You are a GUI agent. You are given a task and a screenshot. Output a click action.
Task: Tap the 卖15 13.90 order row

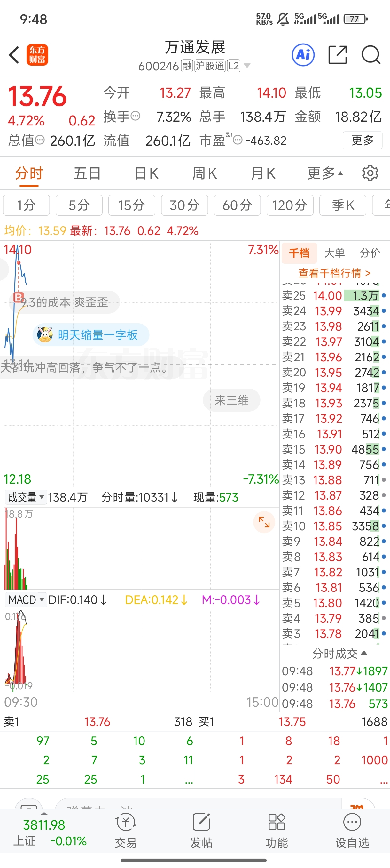pos(334,449)
